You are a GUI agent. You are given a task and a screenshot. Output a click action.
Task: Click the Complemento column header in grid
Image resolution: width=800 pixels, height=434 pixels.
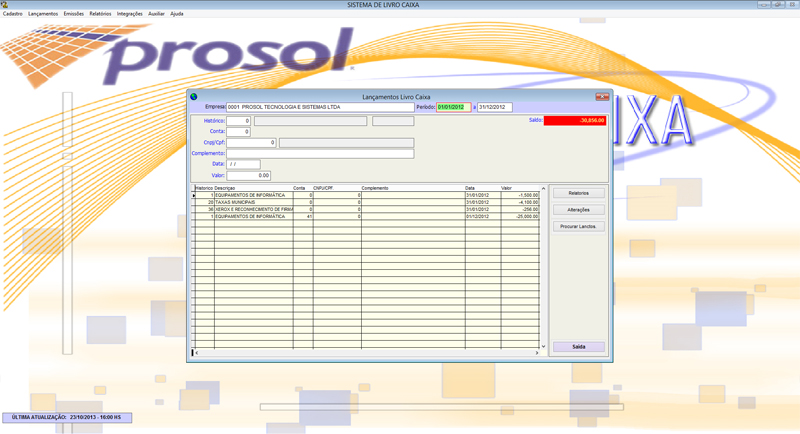click(x=375, y=188)
